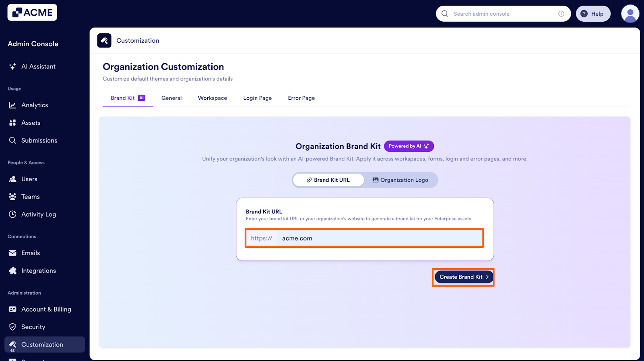Switch to the General tab

coord(171,98)
